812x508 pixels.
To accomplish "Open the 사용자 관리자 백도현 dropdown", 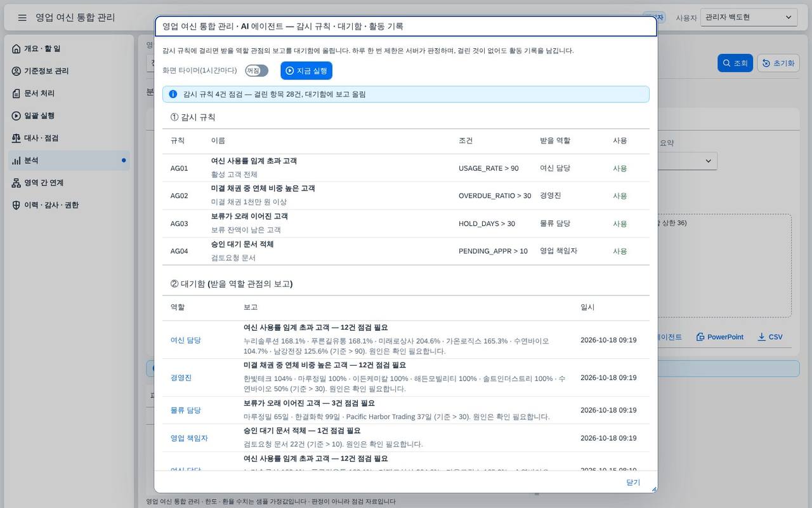I will [749, 17].
